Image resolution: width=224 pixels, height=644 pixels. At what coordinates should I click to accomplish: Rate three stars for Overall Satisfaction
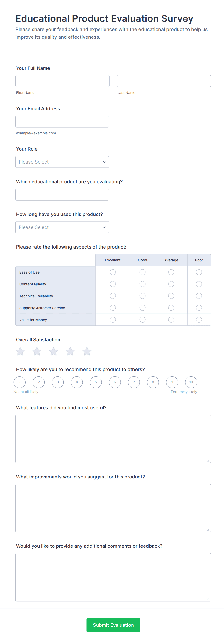54,351
